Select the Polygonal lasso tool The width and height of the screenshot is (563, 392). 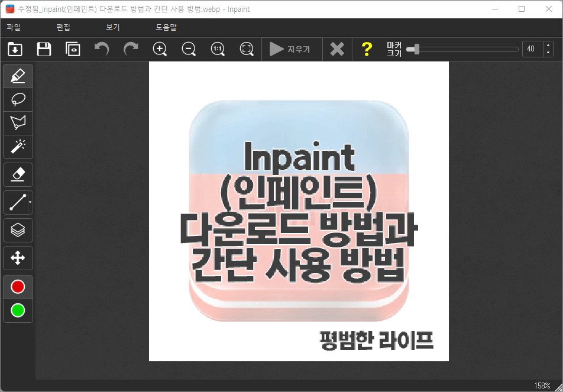[x=18, y=123]
